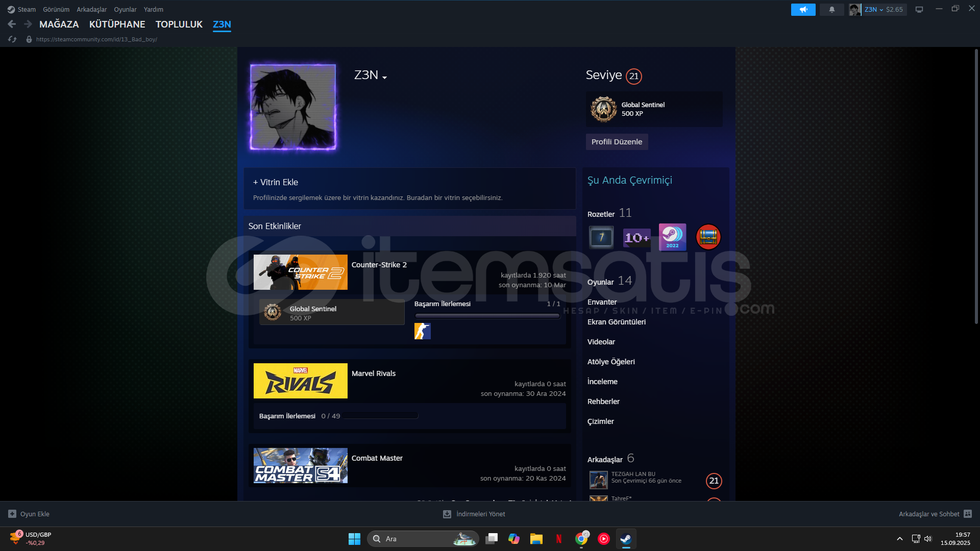This screenshot has height=551, width=980.
Task: Open the Years of Service 7 badge
Action: tap(601, 237)
